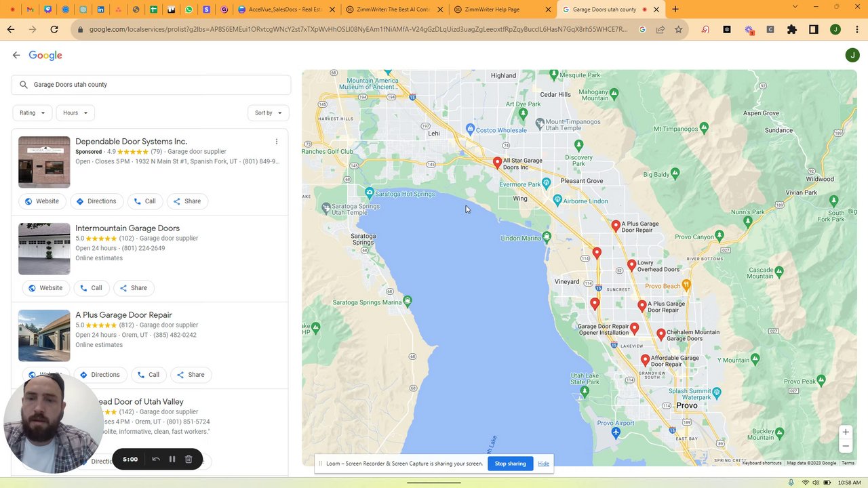The height and width of the screenshot is (488, 868).
Task: Click the microphone icon in the system tray
Action: pyautogui.click(x=791, y=483)
